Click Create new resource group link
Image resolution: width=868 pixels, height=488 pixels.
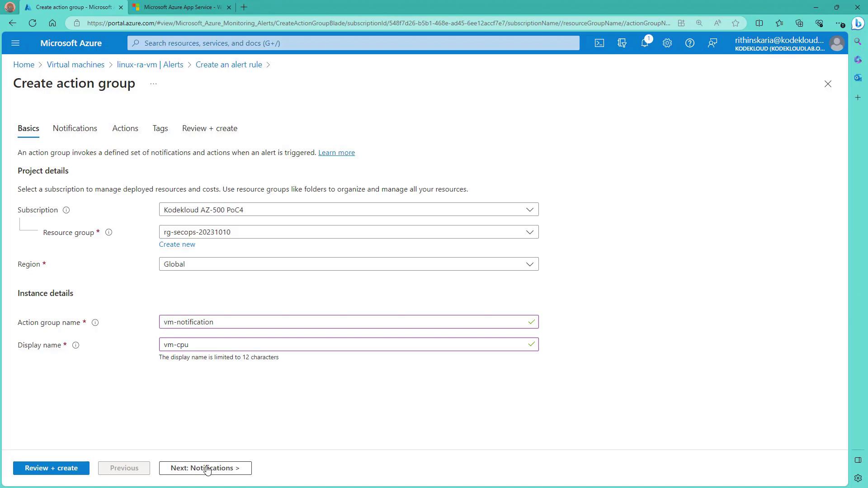(177, 244)
